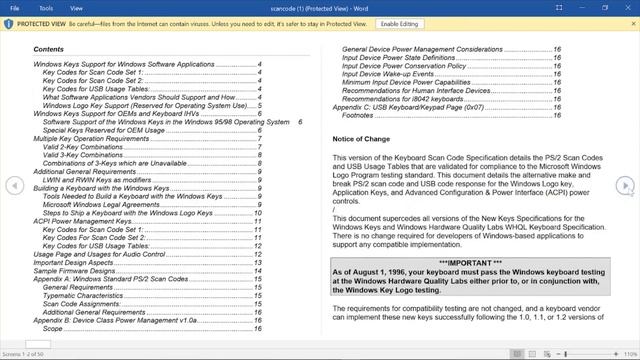The image size is (640, 360).
Task: Click 'Building a Keyboard with the Windows Keys'
Action: point(147,188)
